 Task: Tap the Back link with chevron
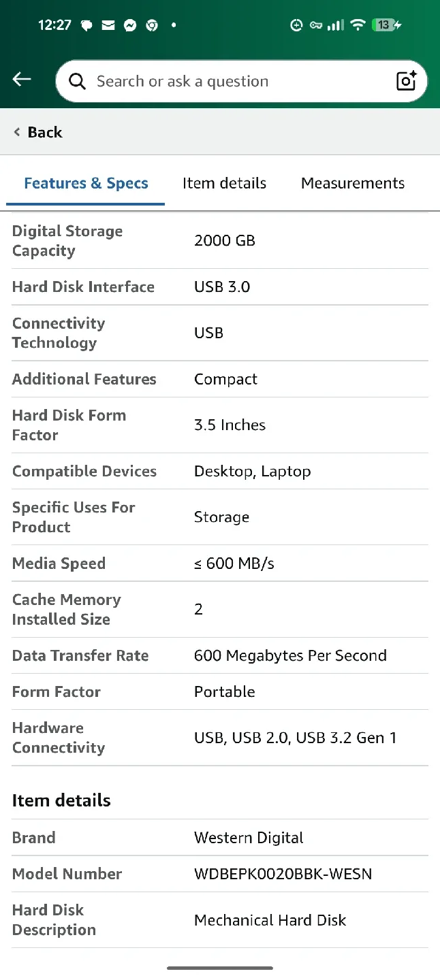click(37, 131)
